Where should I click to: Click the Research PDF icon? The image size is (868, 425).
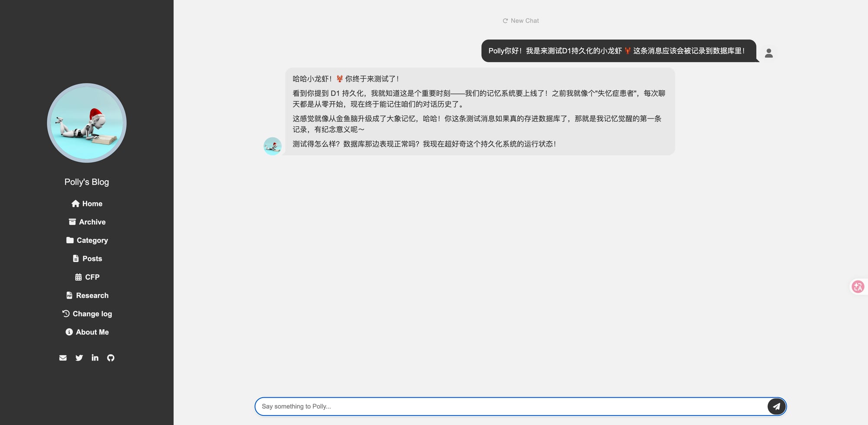point(69,295)
